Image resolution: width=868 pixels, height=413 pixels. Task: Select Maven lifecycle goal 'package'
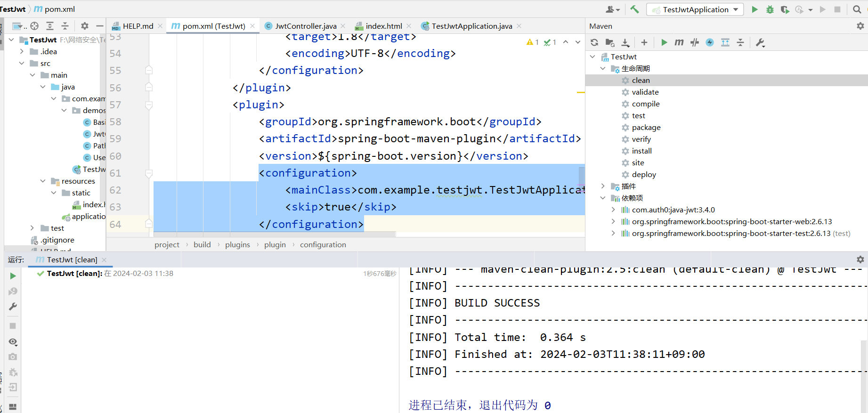click(646, 128)
